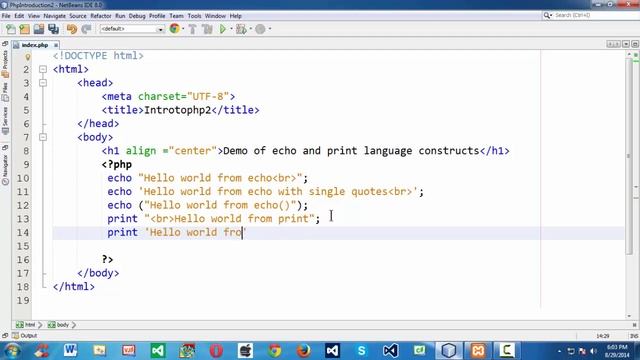Click the Debug Project toolbar icon
The height and width of the screenshot is (360, 640).
pos(241,29)
